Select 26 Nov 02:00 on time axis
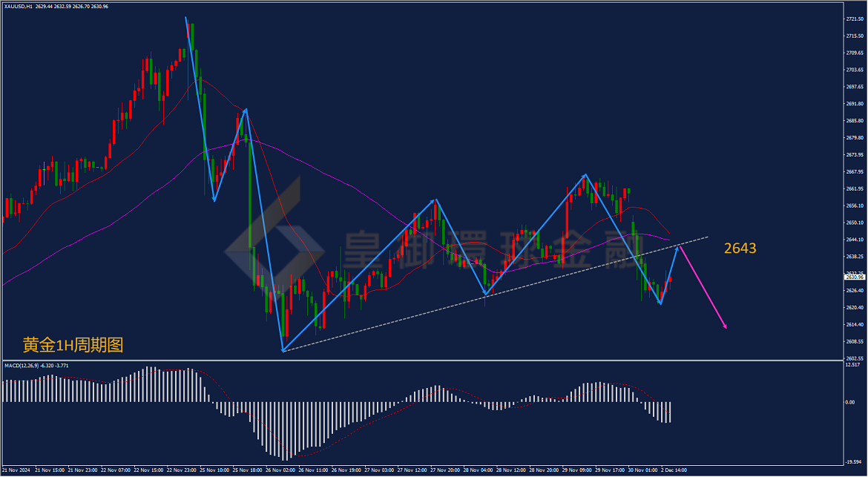Screen dimensions: 868x477 click(x=280, y=470)
